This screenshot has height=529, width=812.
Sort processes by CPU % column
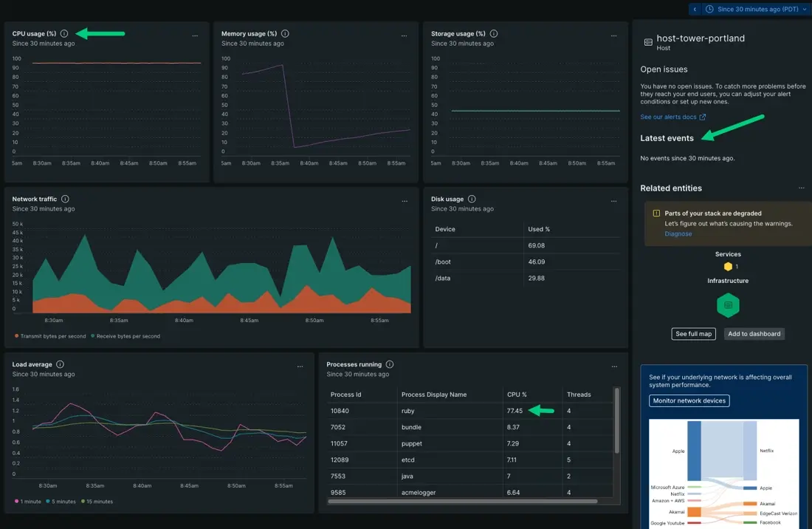(x=517, y=395)
